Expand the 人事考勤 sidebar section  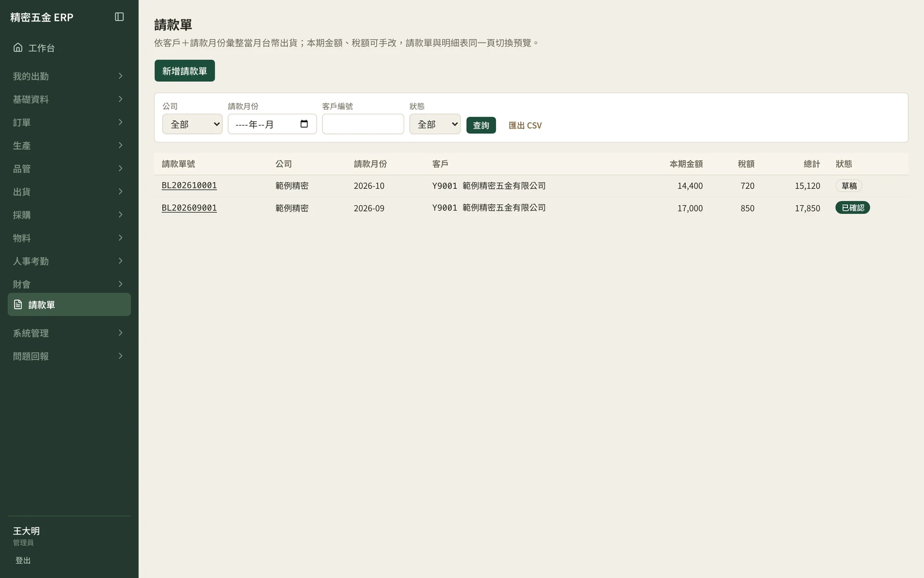(69, 261)
